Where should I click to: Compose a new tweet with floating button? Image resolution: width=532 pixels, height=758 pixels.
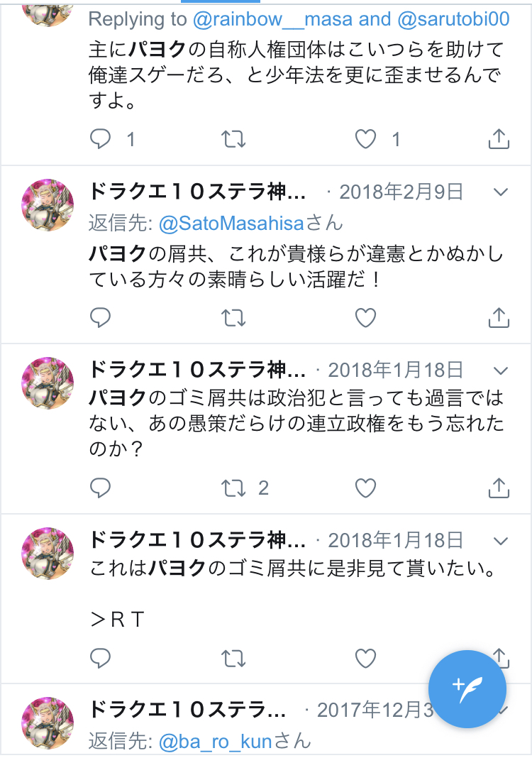pyautogui.click(x=467, y=689)
